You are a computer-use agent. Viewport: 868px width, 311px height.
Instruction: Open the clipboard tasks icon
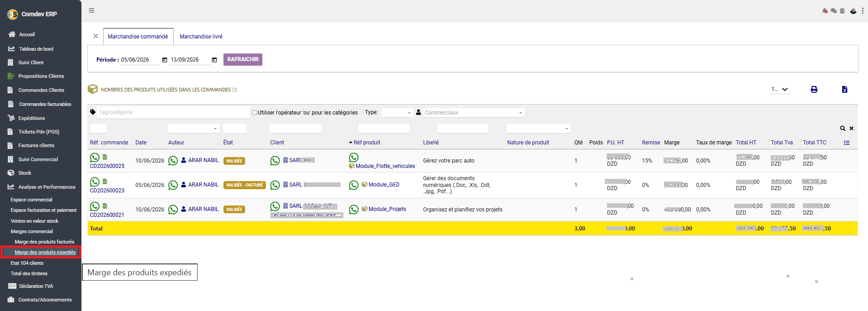[x=842, y=11]
